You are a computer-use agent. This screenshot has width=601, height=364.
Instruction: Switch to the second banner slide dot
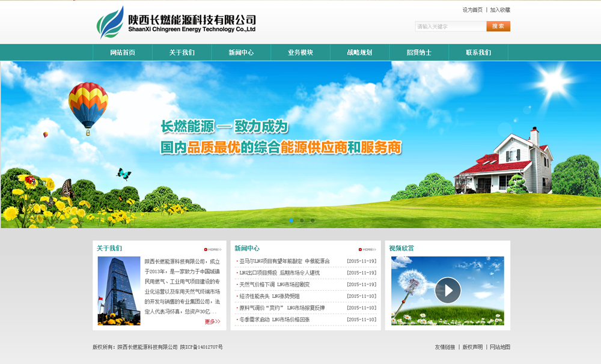point(302,220)
